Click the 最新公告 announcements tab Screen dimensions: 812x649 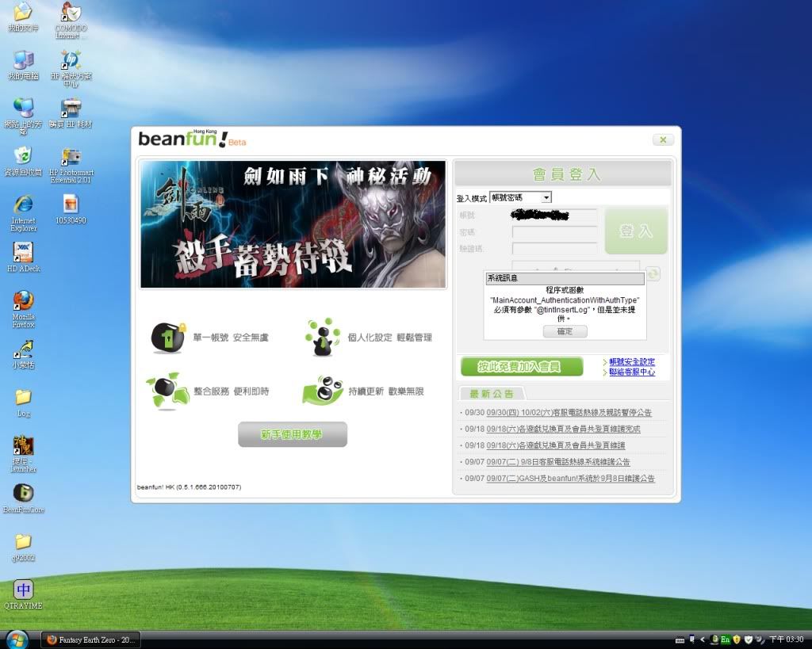pos(492,394)
